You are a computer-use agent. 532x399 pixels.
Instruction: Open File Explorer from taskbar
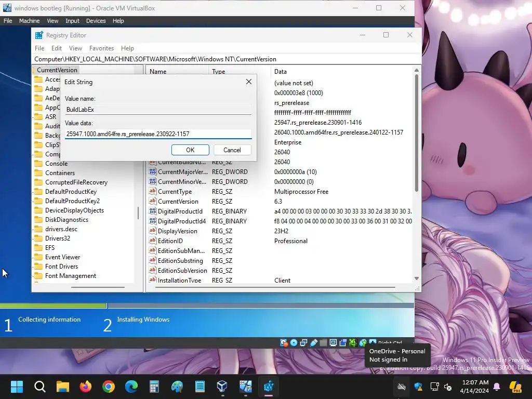[x=63, y=386]
